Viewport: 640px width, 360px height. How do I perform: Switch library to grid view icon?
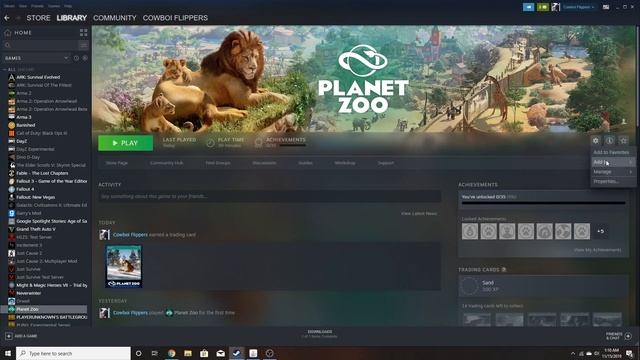83,33
